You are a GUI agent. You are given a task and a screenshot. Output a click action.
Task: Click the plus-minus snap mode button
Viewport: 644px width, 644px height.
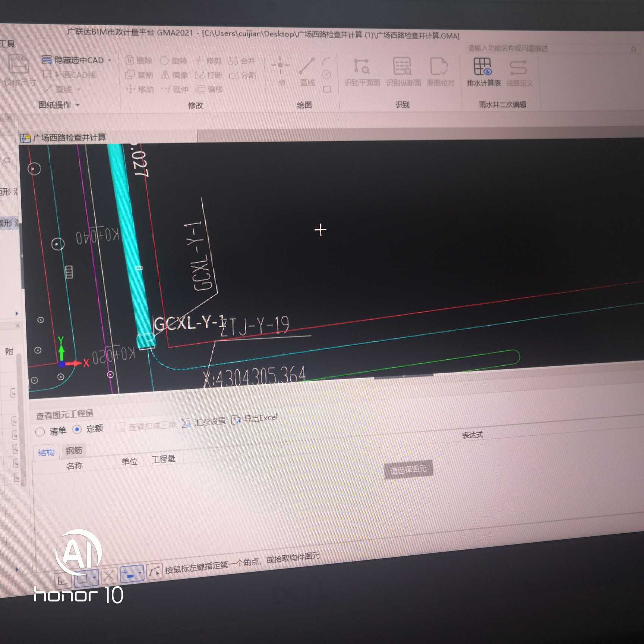click(128, 575)
